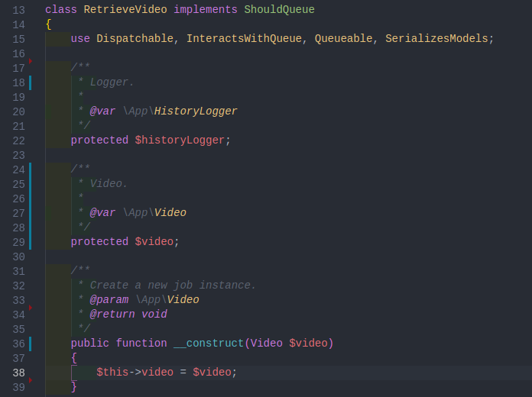Viewport: 532px width, 397px height.
Task: Click the Video type hint in the constructor
Action: click(266, 343)
